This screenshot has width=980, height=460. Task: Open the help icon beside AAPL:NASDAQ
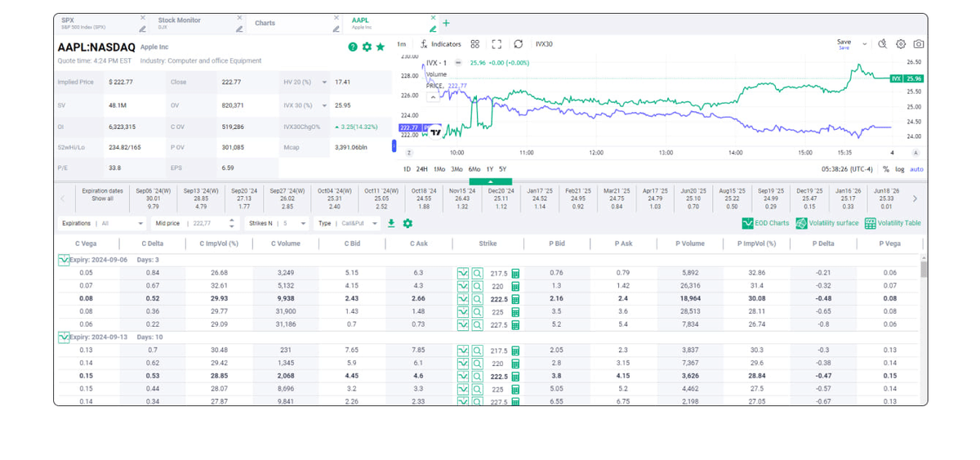click(353, 47)
